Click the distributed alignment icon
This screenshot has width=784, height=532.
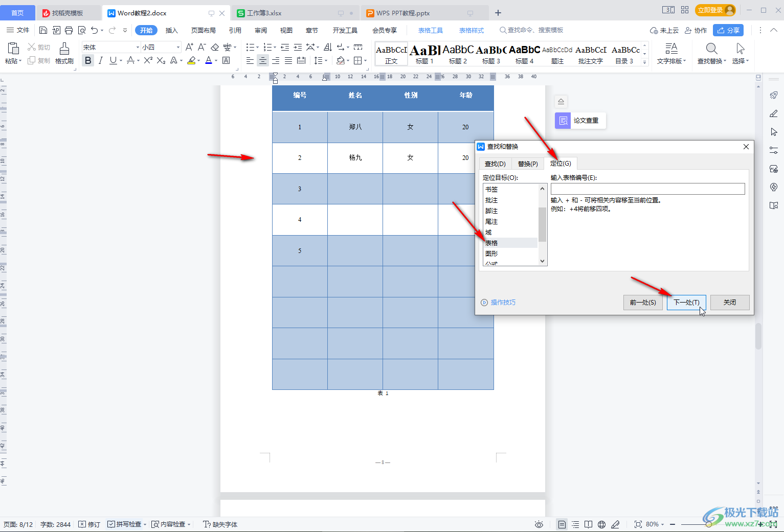pyautogui.click(x=301, y=60)
